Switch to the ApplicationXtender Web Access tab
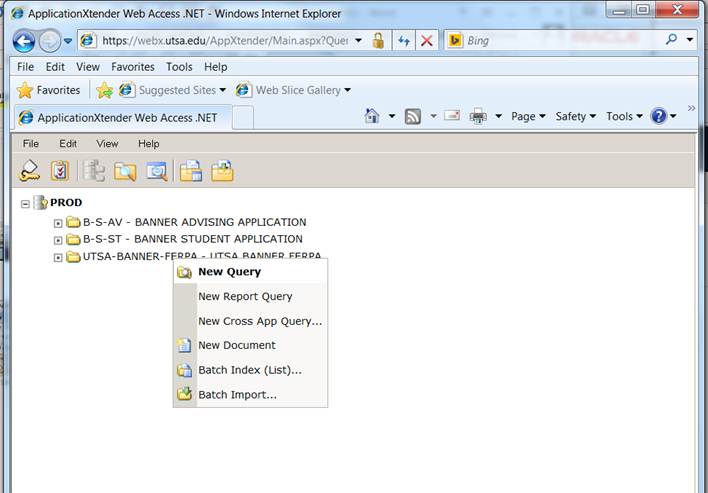Image resolution: width=708 pixels, height=493 pixels. (122, 117)
